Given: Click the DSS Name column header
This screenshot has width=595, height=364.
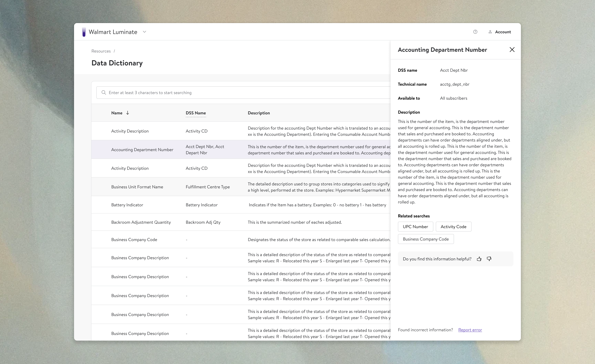Looking at the screenshot, I should (196, 113).
